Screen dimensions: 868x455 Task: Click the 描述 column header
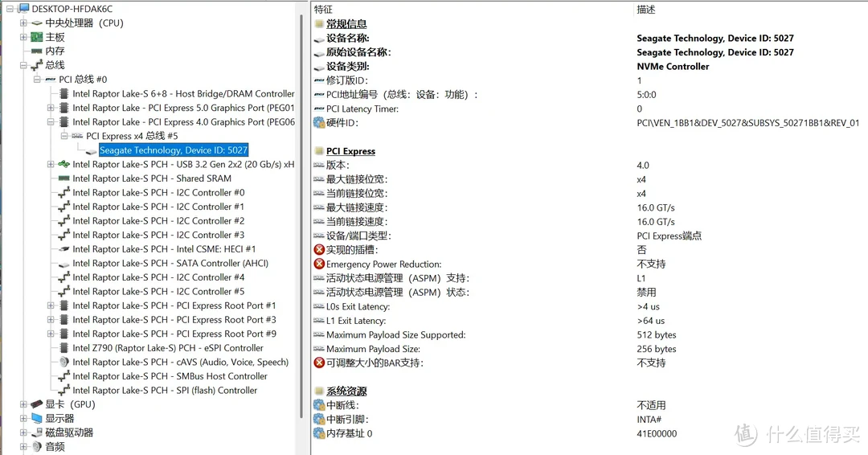coord(646,10)
